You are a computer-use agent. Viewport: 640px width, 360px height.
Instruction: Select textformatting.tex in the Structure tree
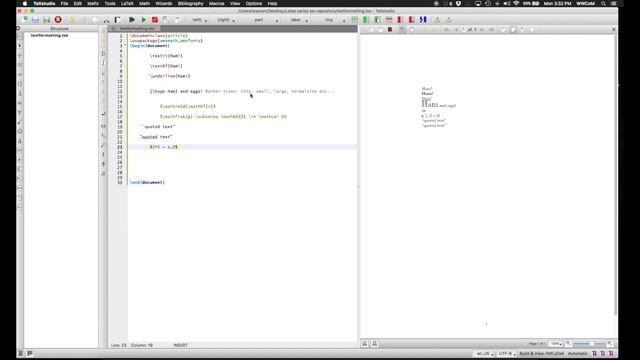(49, 36)
